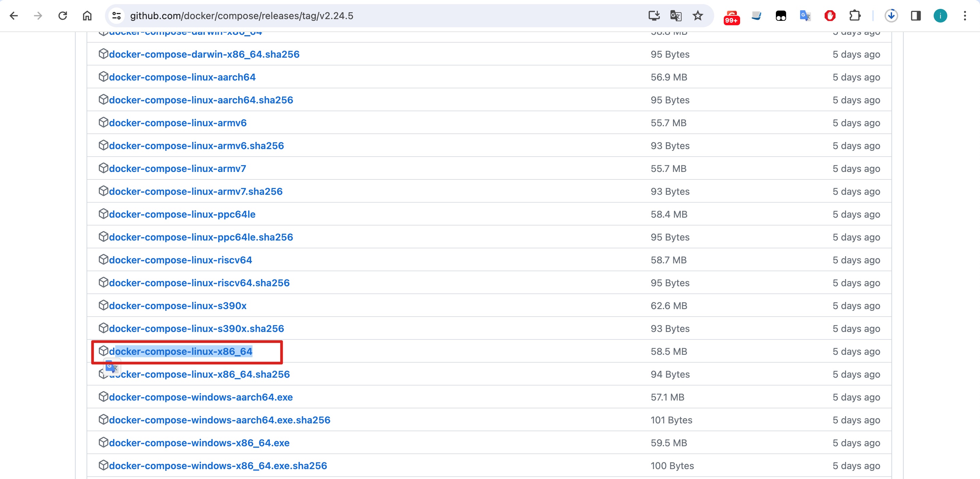The height and width of the screenshot is (479, 980).
Task: Open the Chrome three-dot menu
Action: (x=965, y=16)
